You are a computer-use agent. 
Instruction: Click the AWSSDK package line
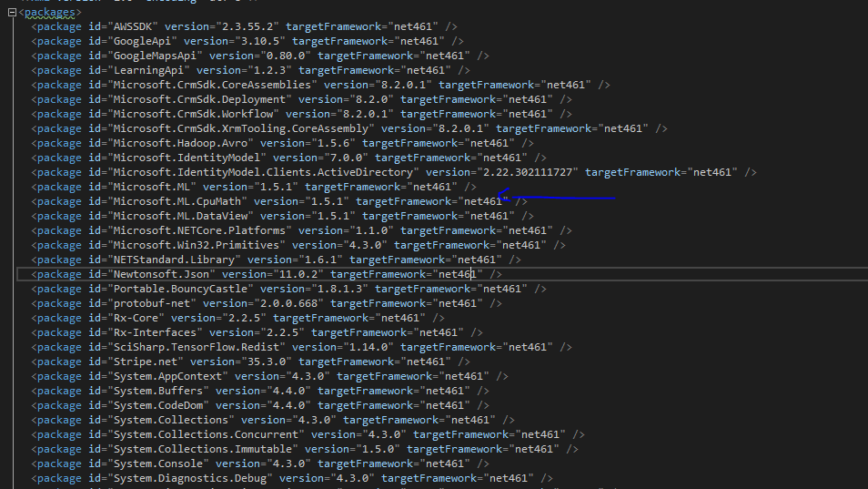click(244, 26)
